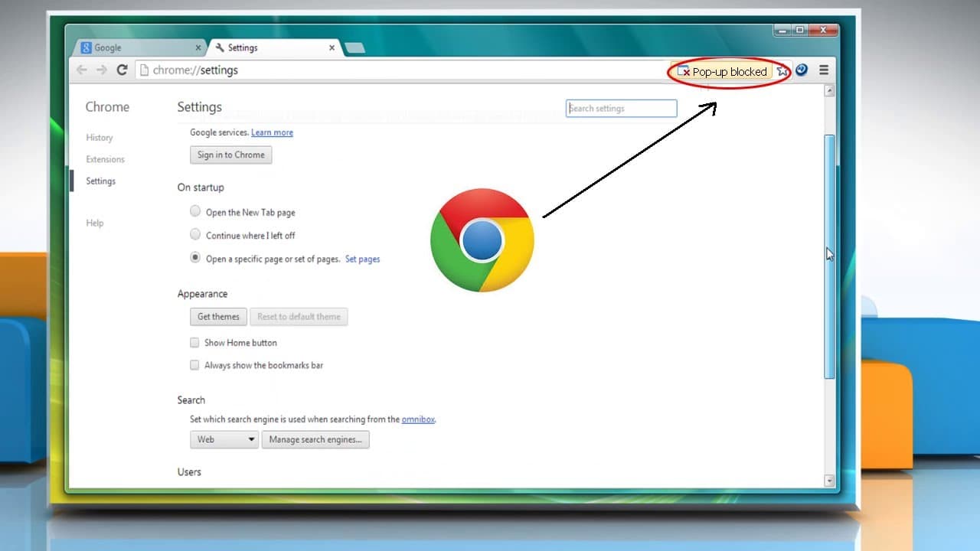Open the Set pages link
Viewport: 980px width, 551px height.
[x=363, y=259]
